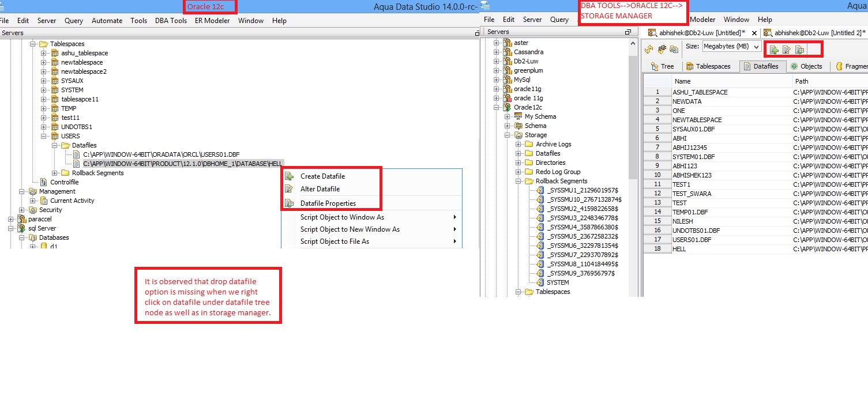Select Directories folder under Storage
Image resolution: width=868 pixels, height=404 pixels.
click(x=550, y=163)
